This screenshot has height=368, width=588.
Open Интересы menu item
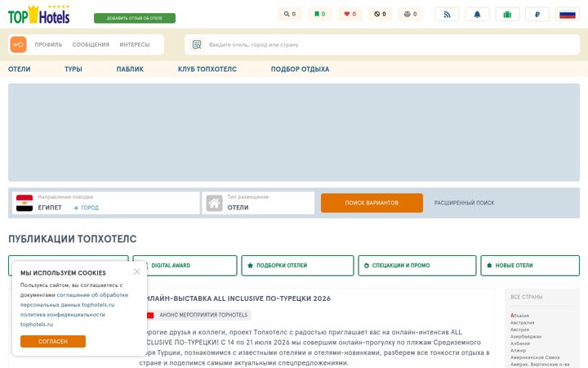135,44
